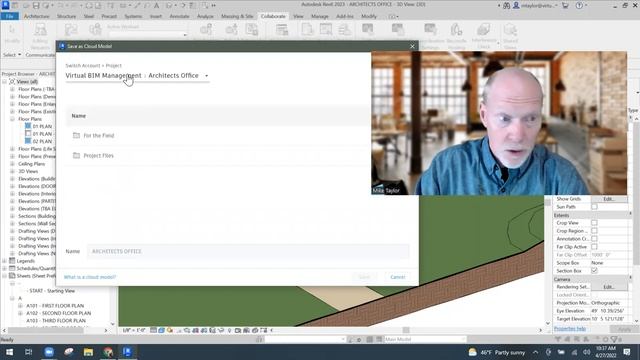This screenshot has width=640, height=360.
Task: Collapse the Floor Plans tree node
Action: pyautogui.click(x=12, y=119)
